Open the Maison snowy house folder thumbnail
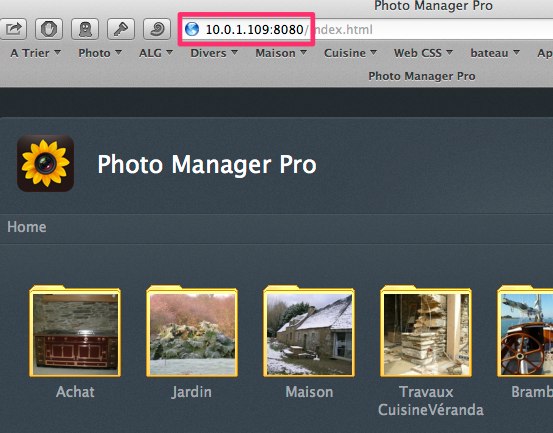Screen dimensions: 553x433 309,331
